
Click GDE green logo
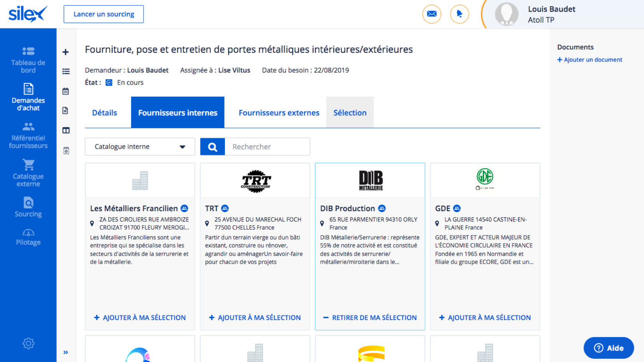click(485, 179)
